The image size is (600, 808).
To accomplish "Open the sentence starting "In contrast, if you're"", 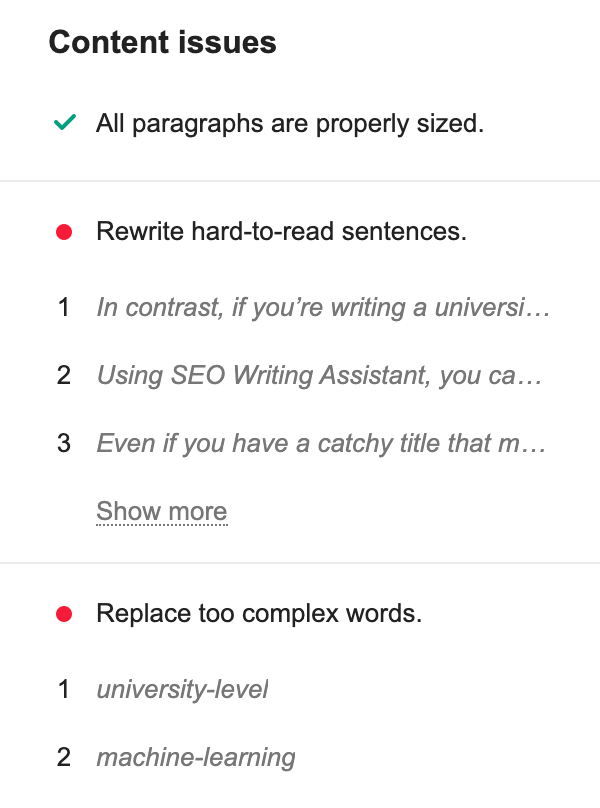I will [323, 308].
